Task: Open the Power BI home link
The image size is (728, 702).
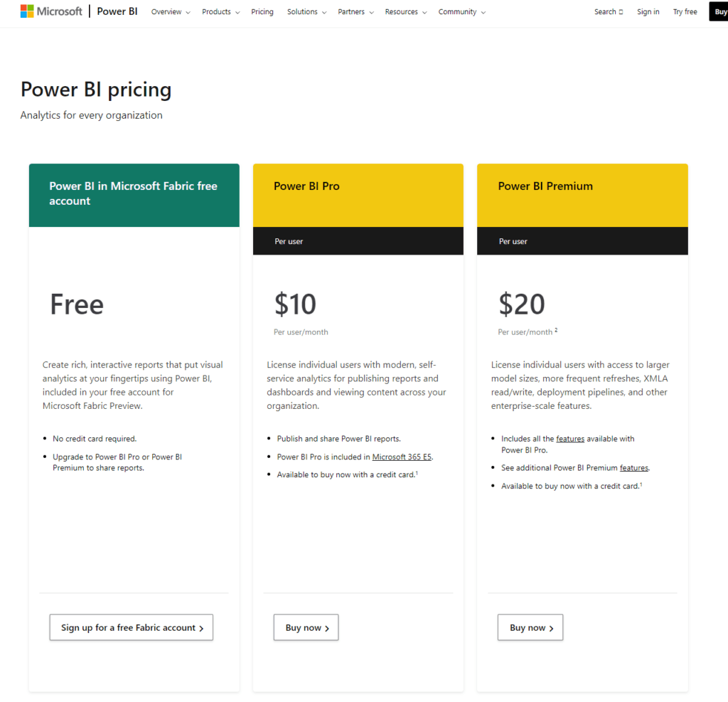Action: (x=117, y=11)
